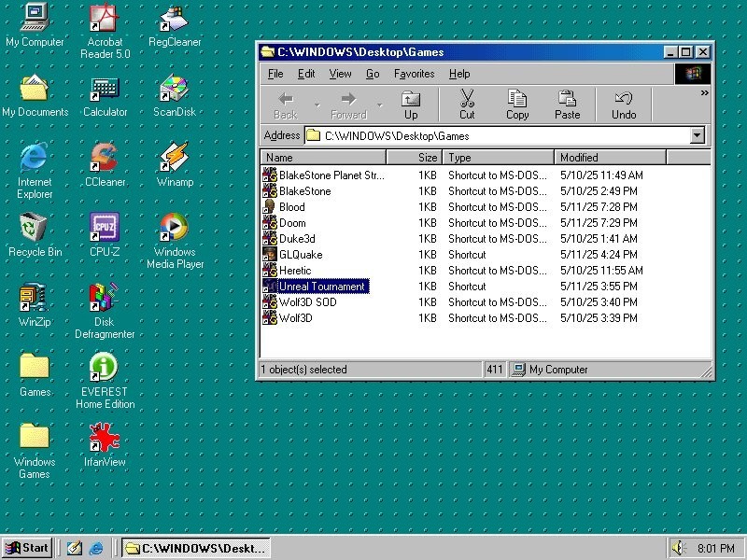The height and width of the screenshot is (560, 747).
Task: Open the Back button history dropdown arrow
Action: pyautogui.click(x=317, y=104)
